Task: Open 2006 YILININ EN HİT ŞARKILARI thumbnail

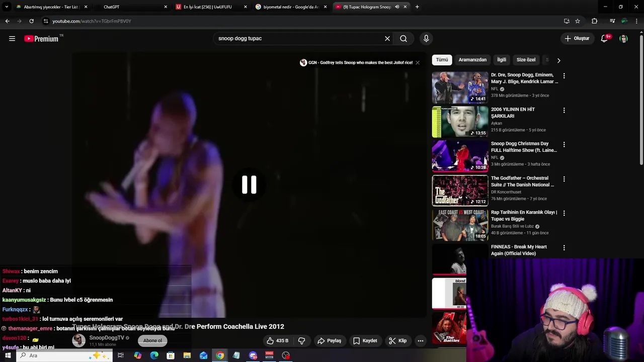Action: point(460,121)
